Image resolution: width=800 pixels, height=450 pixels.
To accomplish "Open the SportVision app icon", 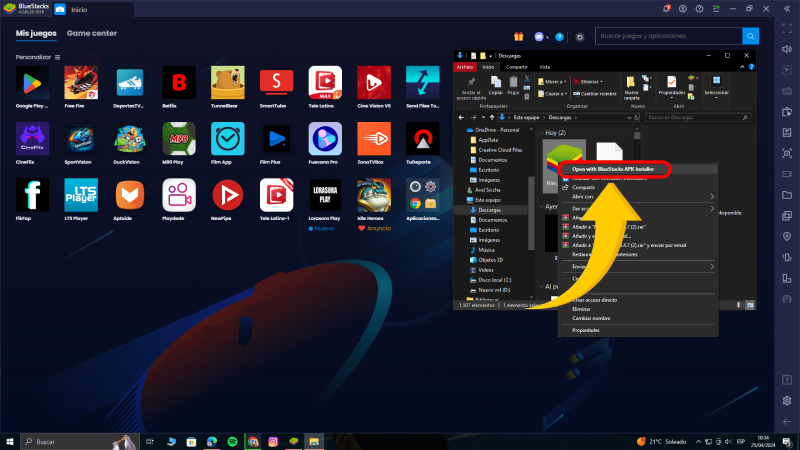I will pyautogui.click(x=81, y=139).
